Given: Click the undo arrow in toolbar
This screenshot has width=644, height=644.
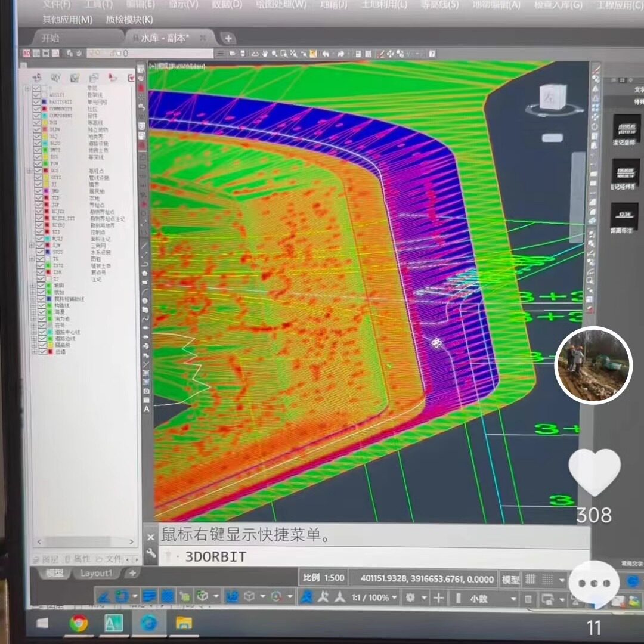Looking at the screenshot, I should (x=326, y=54).
